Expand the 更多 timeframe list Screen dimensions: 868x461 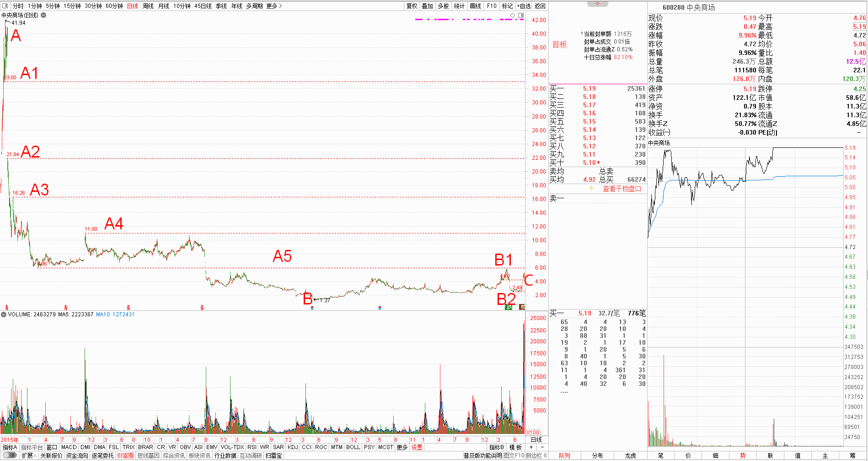[x=274, y=6]
